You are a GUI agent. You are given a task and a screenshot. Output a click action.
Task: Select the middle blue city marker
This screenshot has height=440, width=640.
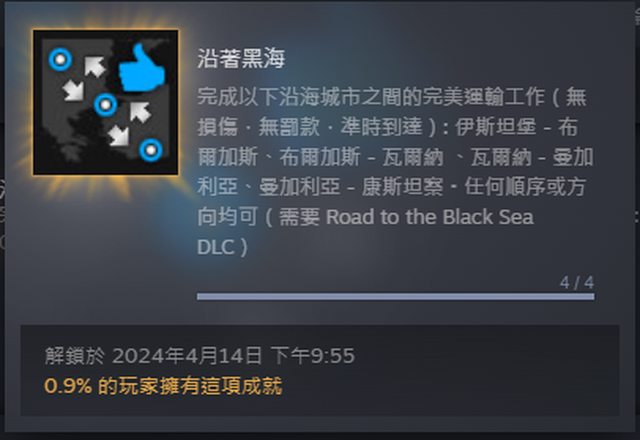pos(106,105)
